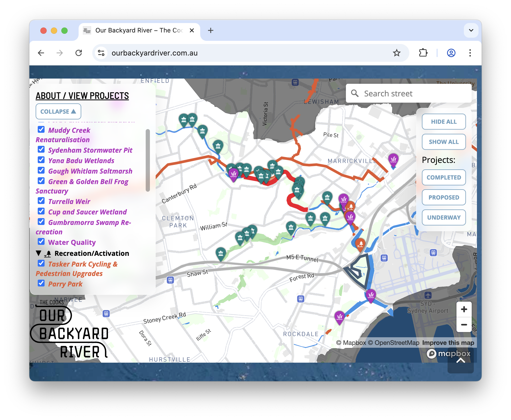Toggle the Turrella Weir checkbox
Image resolution: width=511 pixels, height=420 pixels.
(41, 201)
